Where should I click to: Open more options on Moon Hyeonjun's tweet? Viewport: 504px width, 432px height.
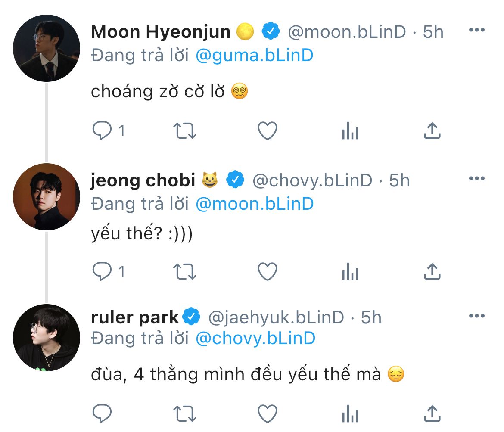[x=476, y=30]
